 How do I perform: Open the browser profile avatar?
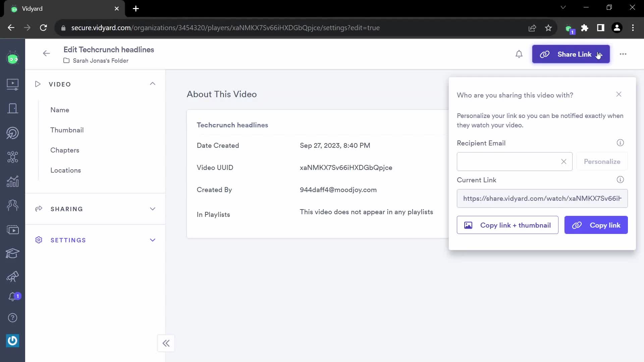[617, 28]
